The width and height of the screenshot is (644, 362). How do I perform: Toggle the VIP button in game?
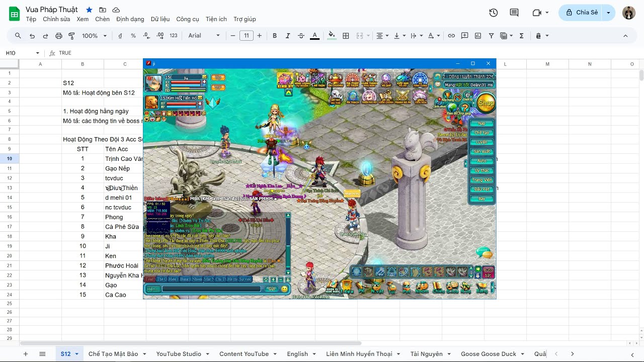click(218, 87)
